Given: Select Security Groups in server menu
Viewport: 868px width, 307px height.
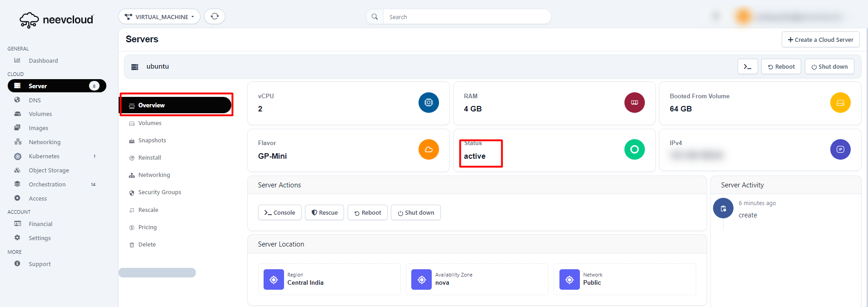Looking at the screenshot, I should point(159,192).
